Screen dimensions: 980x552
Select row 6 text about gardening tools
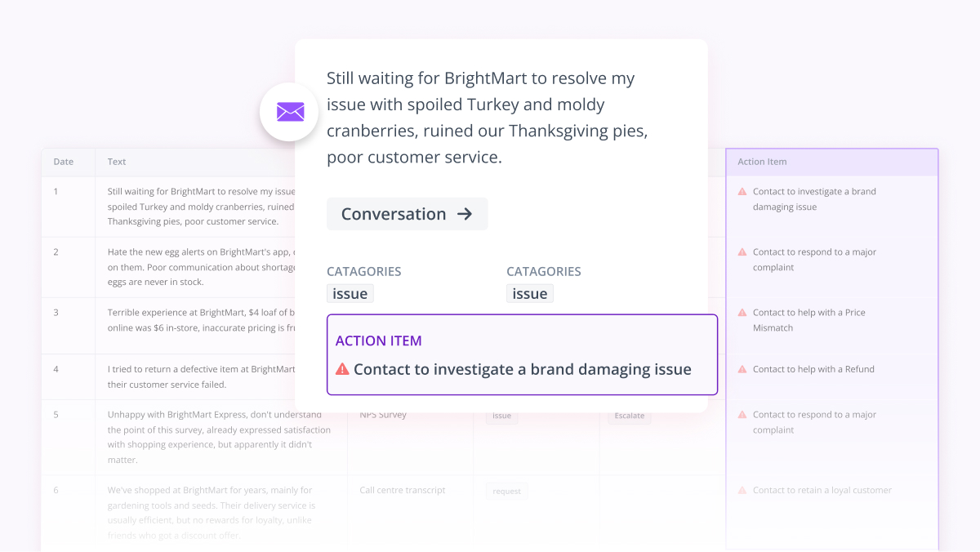212,513
